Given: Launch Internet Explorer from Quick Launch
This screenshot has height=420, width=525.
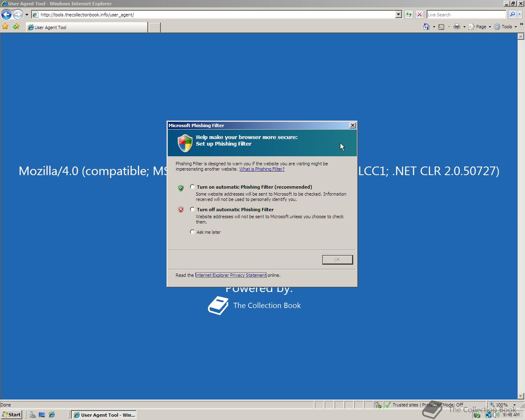Looking at the screenshot, I should point(52,415).
